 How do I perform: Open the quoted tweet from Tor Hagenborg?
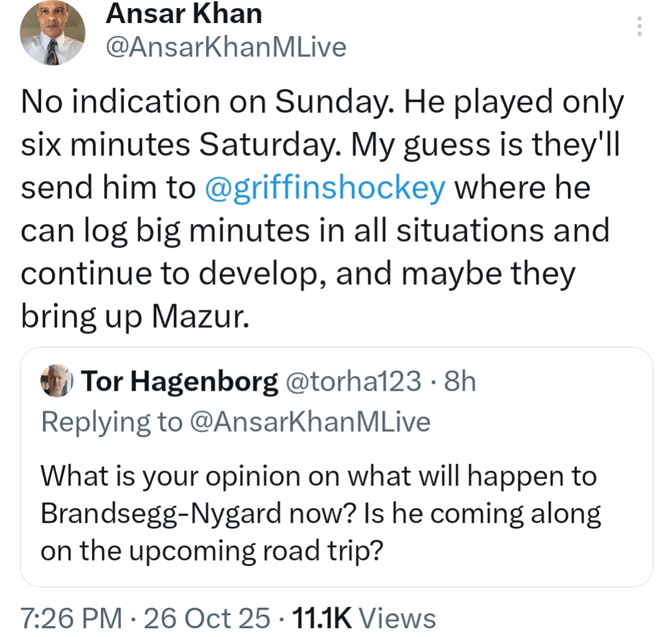coord(336,467)
